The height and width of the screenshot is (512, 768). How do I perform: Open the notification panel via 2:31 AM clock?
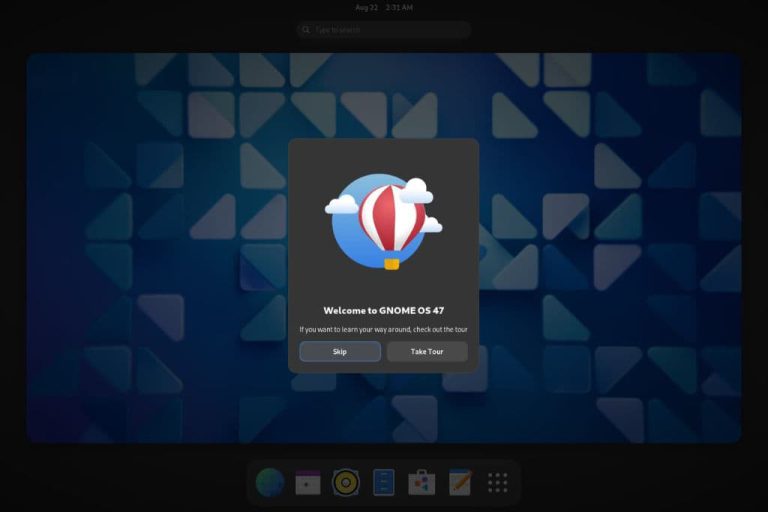pos(398,7)
